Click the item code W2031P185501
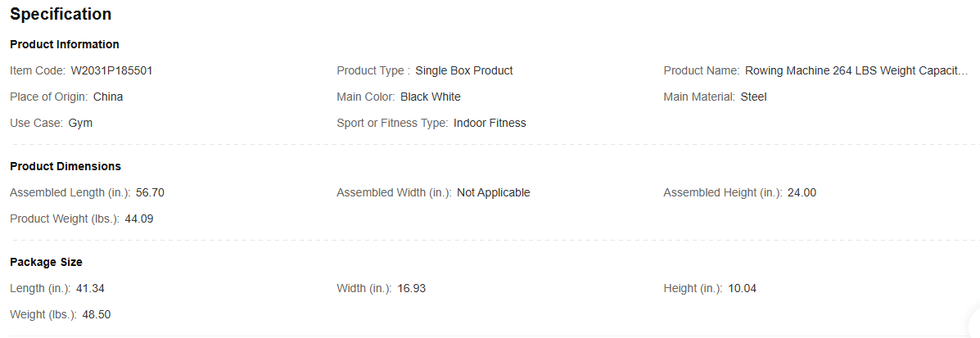Screen dimensions: 980x338 coord(111,71)
